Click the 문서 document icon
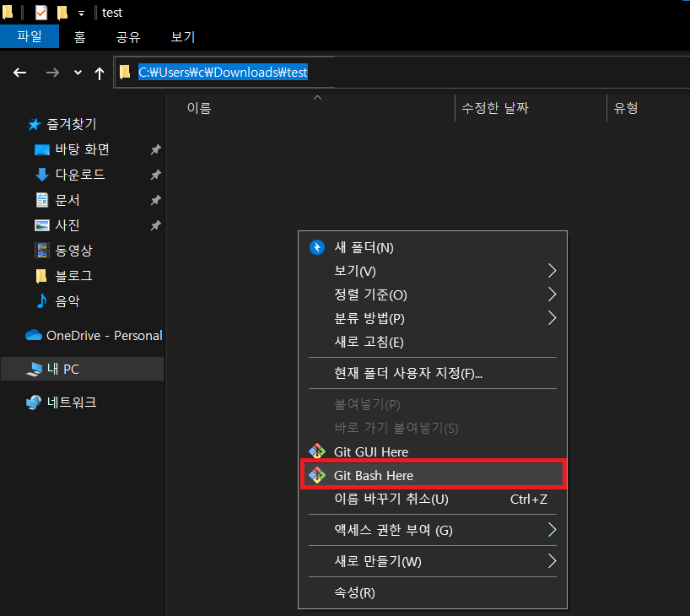 (42, 200)
